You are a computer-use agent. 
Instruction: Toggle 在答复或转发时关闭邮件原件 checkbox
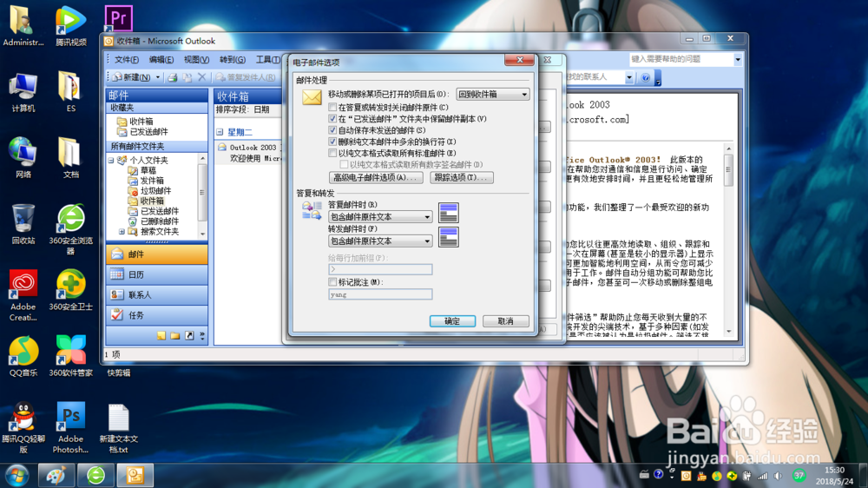point(332,107)
